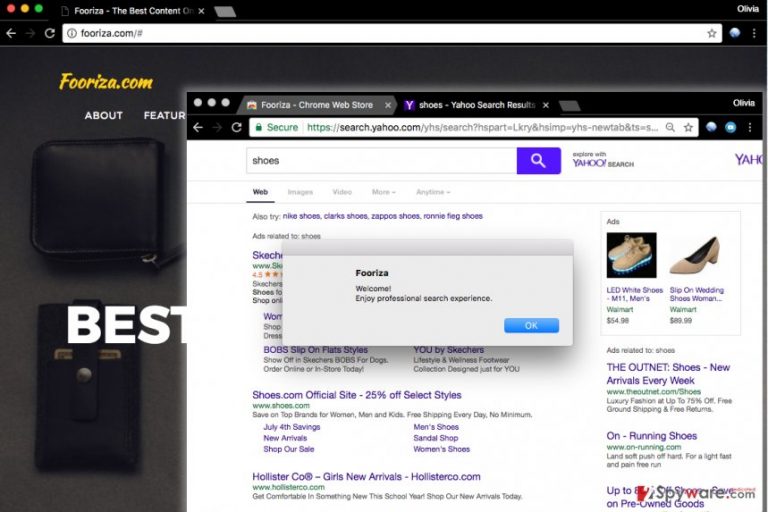Click fooriza.com address bar

click(x=392, y=33)
